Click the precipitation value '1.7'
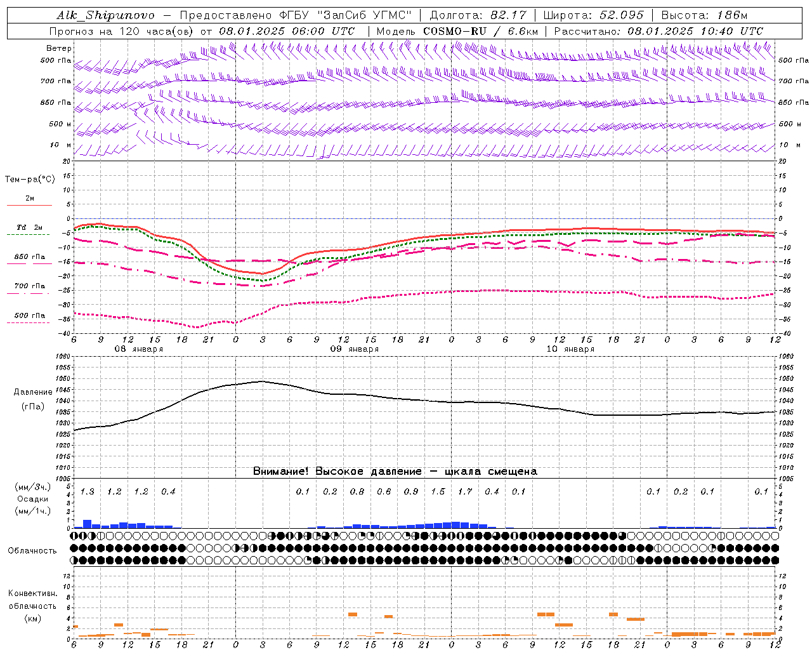 [465, 491]
